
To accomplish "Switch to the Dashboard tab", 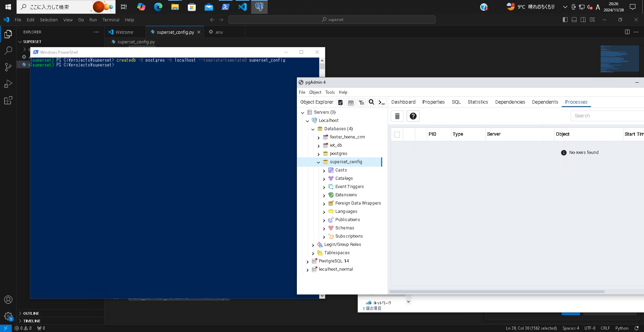I will [403, 102].
